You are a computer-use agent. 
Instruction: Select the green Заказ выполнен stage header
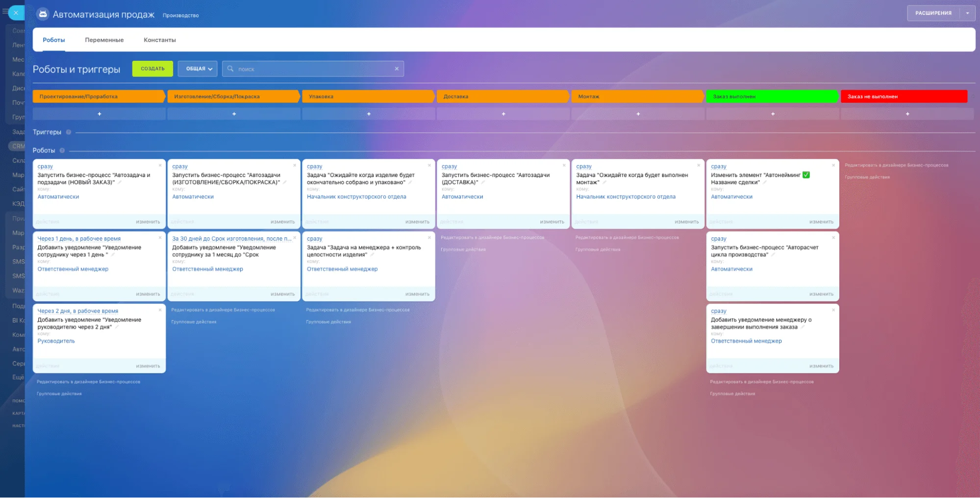click(x=773, y=97)
